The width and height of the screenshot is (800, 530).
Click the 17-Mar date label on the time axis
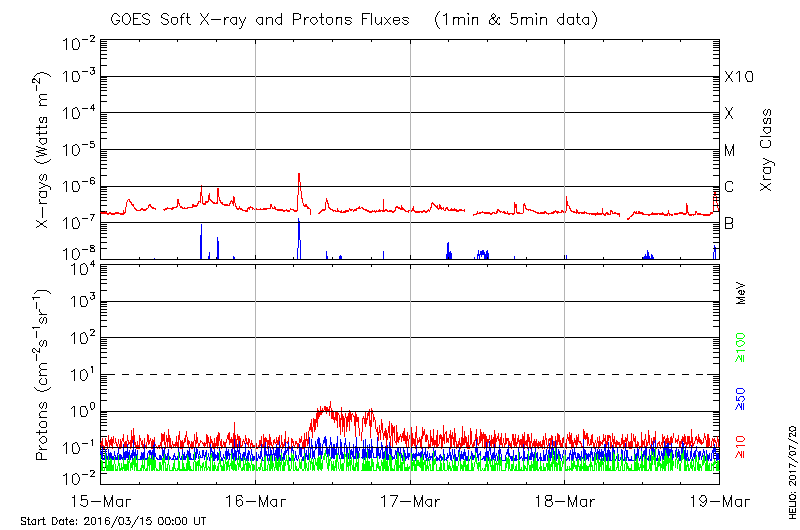pos(410,500)
